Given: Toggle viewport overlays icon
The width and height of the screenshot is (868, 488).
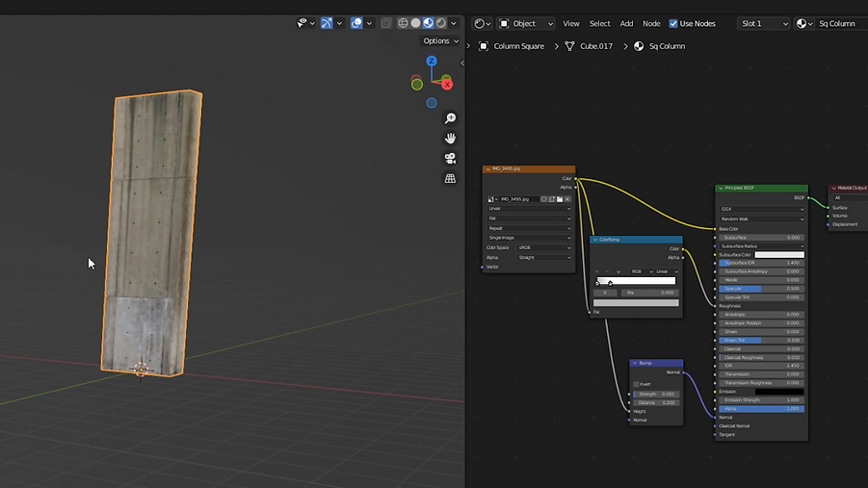Looking at the screenshot, I should pyautogui.click(x=356, y=23).
